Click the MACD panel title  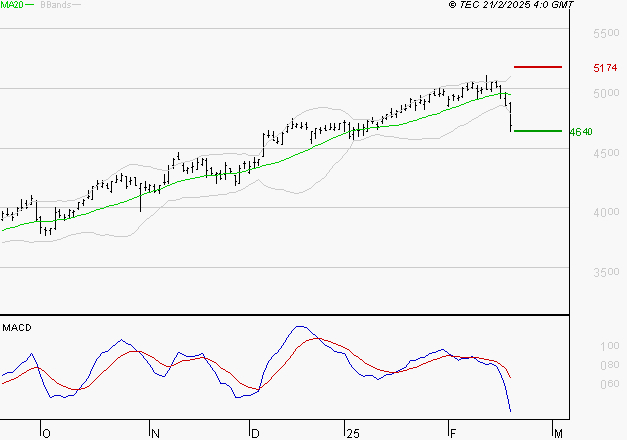[17, 328]
